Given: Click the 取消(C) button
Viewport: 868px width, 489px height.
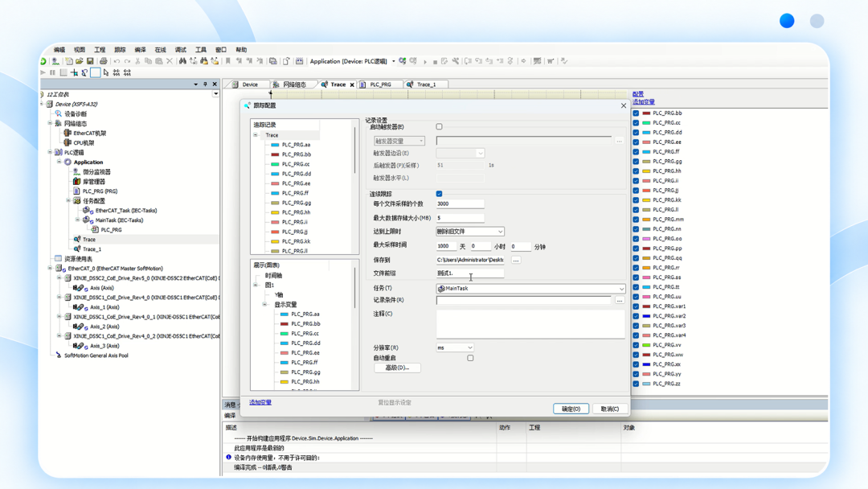Looking at the screenshot, I should pos(609,409).
